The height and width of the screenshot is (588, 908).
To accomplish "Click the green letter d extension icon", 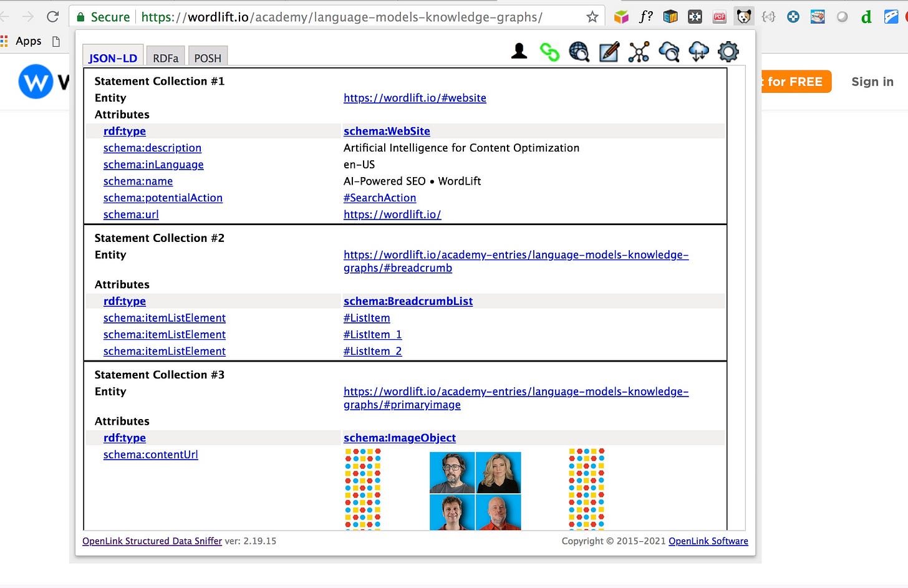I will tap(866, 17).
